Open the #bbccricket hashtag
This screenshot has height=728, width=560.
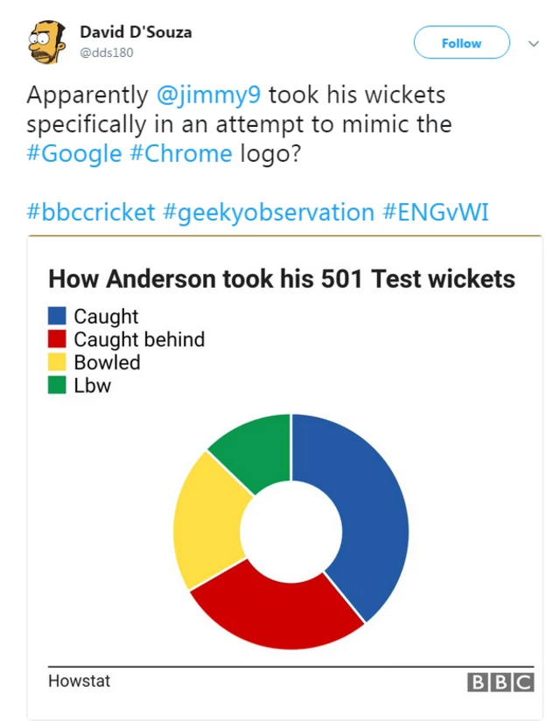point(91,212)
